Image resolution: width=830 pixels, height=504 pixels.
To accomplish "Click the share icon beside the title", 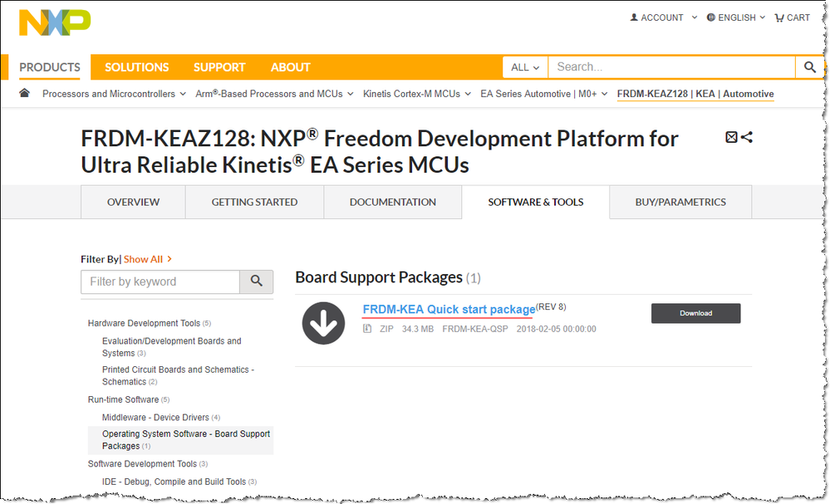I will coord(747,137).
